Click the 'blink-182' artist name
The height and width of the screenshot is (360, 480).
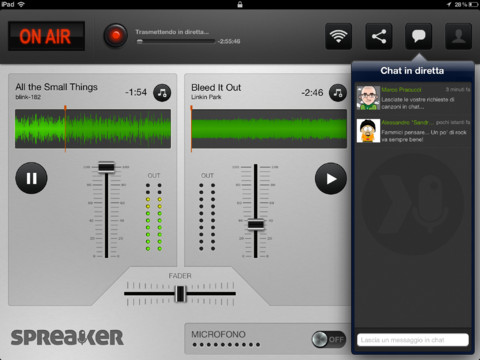(28, 97)
